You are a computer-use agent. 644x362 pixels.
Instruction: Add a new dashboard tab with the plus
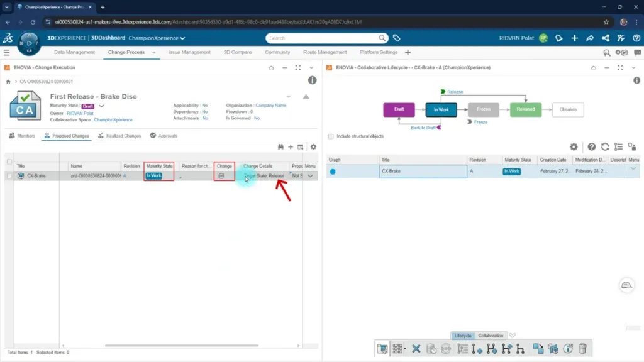408,53
